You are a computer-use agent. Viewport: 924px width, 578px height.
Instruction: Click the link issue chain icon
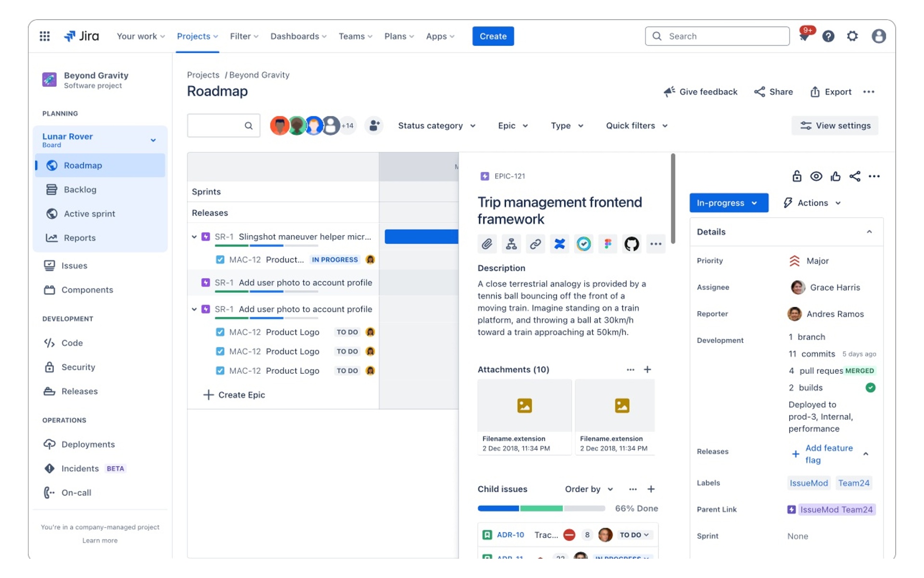click(x=535, y=244)
